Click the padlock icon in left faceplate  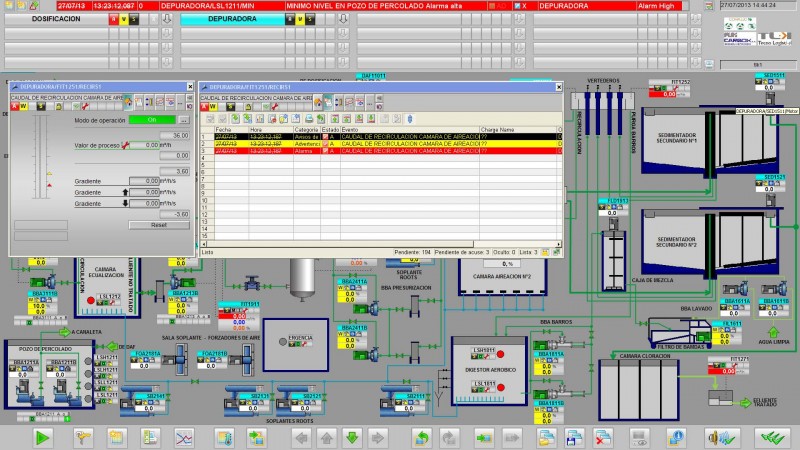click(x=59, y=106)
